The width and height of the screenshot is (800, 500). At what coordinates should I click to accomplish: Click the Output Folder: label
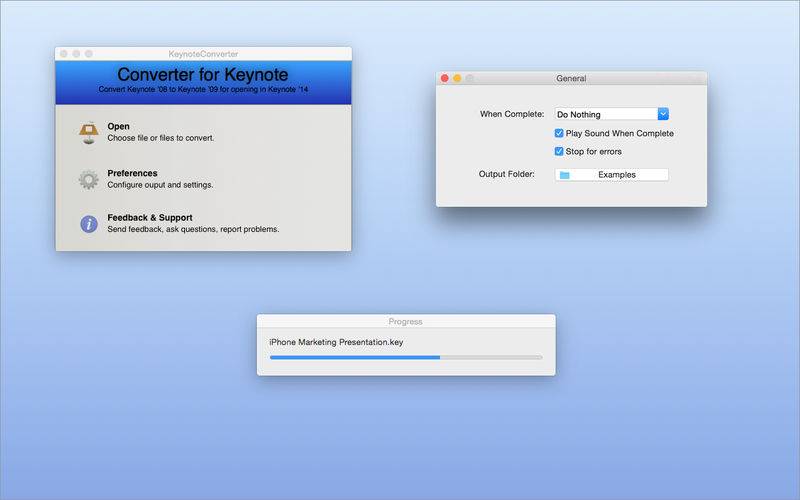pyautogui.click(x=507, y=174)
